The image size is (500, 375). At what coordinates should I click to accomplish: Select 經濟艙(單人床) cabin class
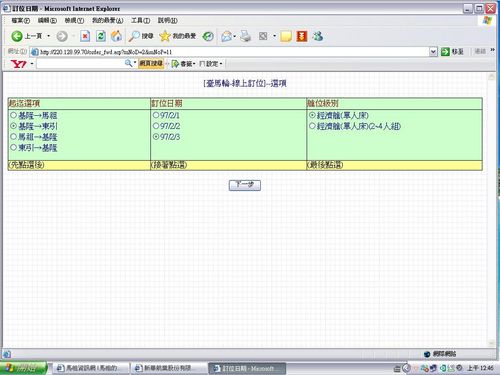(x=312, y=115)
